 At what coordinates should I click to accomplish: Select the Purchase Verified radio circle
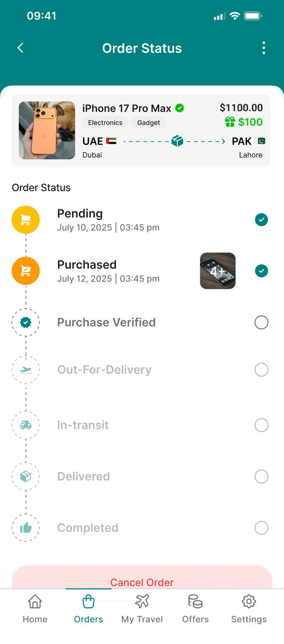coord(261,322)
